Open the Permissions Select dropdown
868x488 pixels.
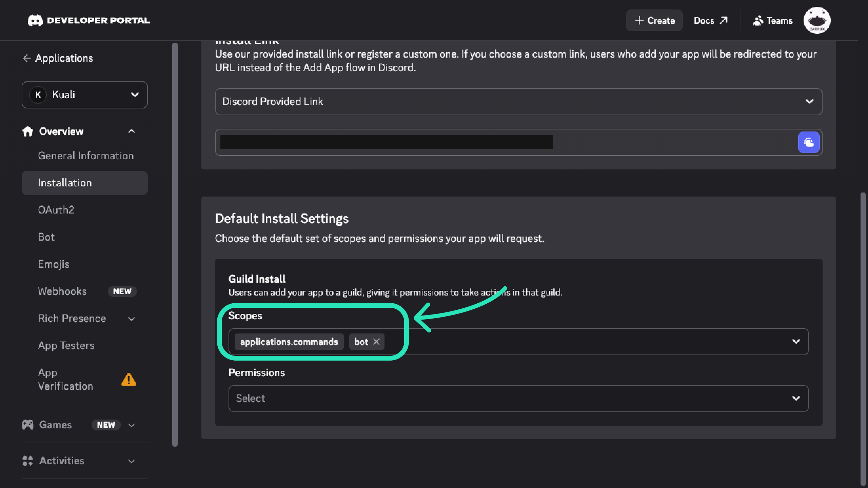click(x=518, y=399)
